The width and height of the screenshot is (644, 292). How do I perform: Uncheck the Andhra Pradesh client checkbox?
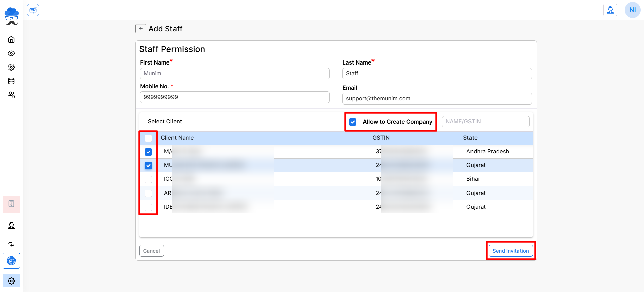148,152
